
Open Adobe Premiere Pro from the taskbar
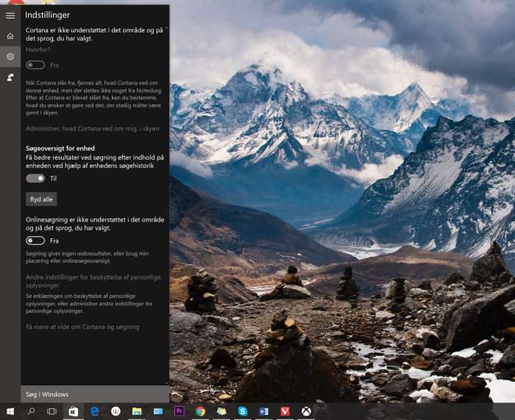pos(179,411)
